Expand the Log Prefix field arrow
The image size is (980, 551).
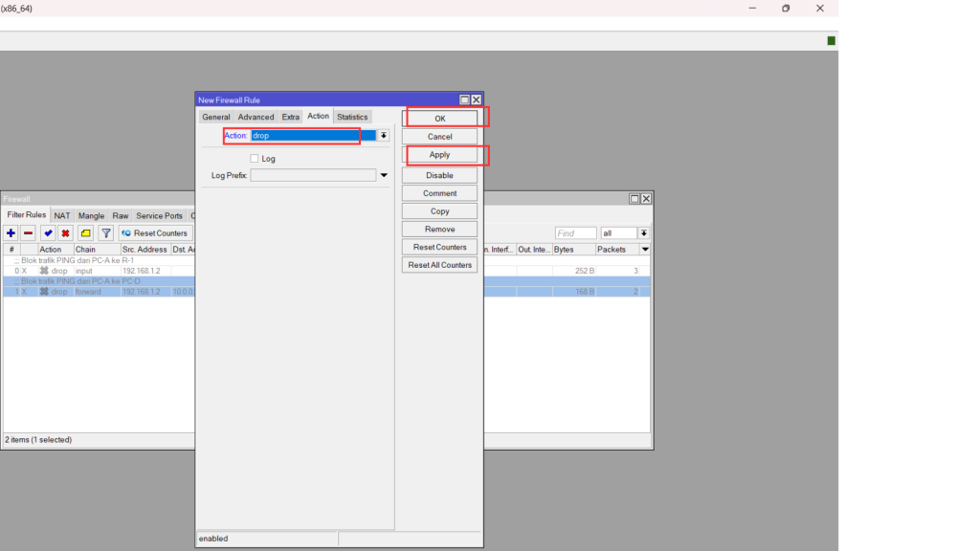click(x=384, y=176)
